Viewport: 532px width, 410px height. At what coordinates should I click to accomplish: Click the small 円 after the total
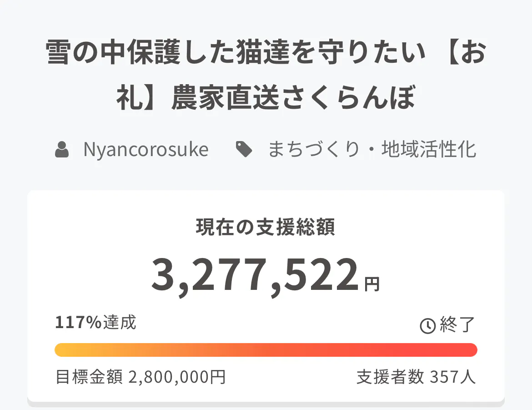pyautogui.click(x=371, y=284)
